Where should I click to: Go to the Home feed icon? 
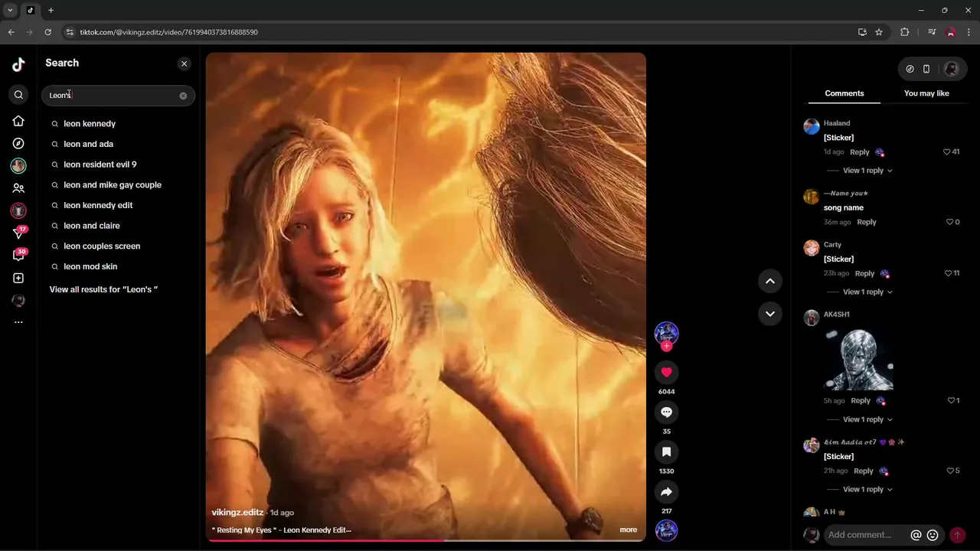[18, 121]
